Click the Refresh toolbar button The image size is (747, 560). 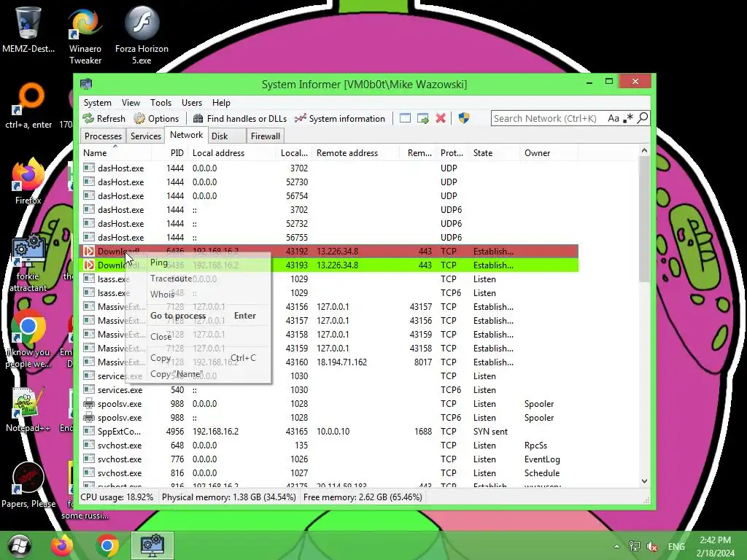(104, 119)
